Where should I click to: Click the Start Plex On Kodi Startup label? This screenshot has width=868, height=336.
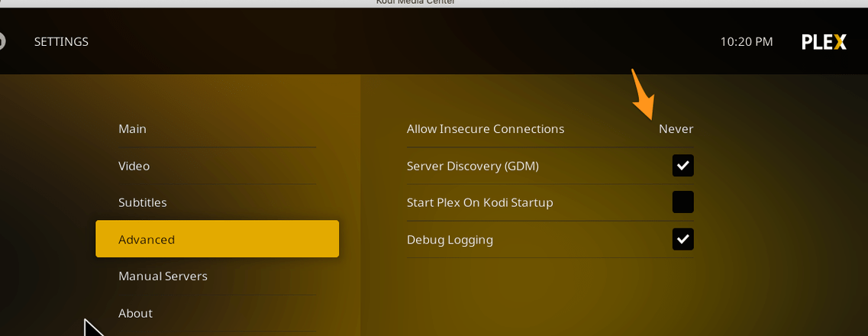coord(480,202)
